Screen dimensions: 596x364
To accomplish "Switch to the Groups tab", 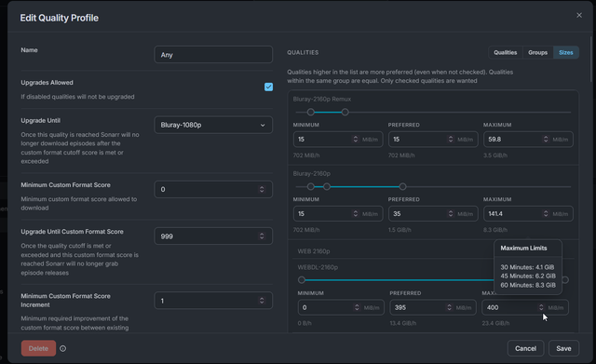I will point(538,52).
